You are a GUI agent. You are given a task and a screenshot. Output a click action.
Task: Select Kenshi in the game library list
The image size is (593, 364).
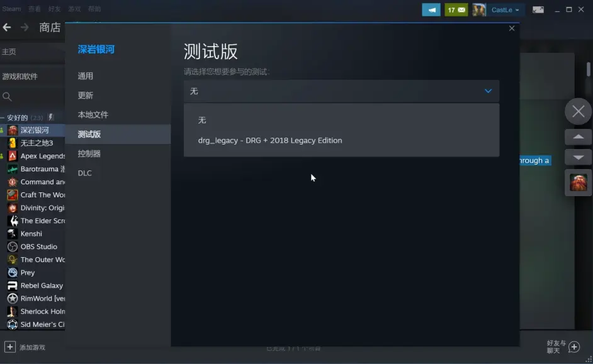pyautogui.click(x=31, y=234)
